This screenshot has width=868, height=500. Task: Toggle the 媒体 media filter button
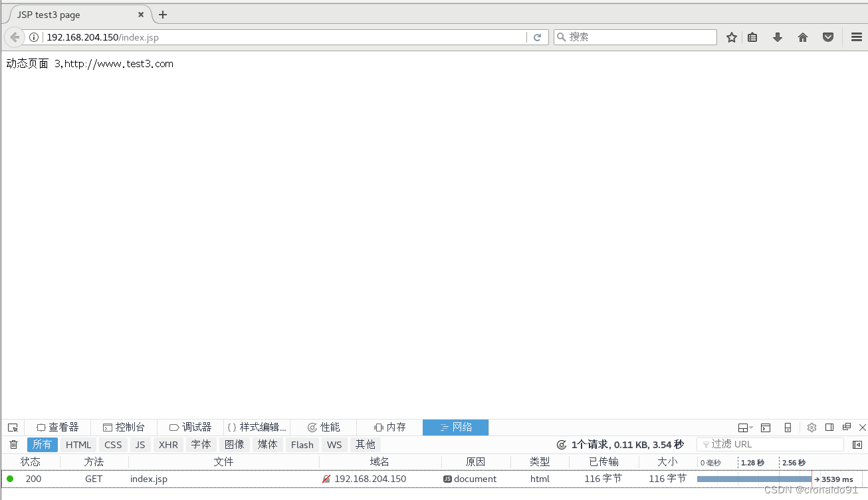coord(267,445)
